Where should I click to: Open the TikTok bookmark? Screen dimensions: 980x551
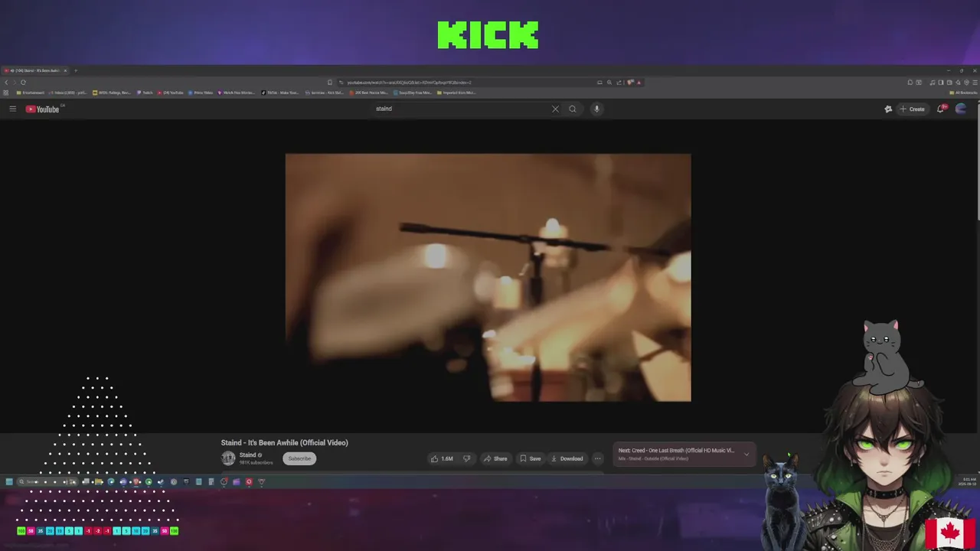(x=279, y=93)
